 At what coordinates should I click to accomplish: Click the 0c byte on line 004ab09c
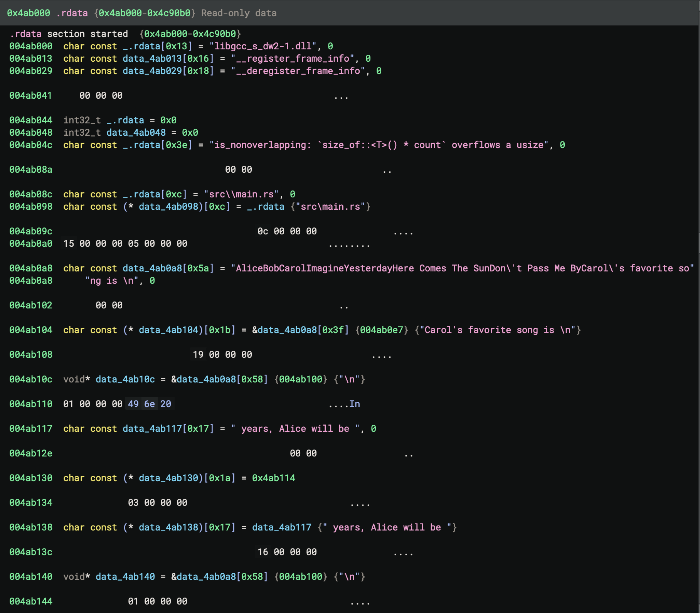pyautogui.click(x=263, y=231)
